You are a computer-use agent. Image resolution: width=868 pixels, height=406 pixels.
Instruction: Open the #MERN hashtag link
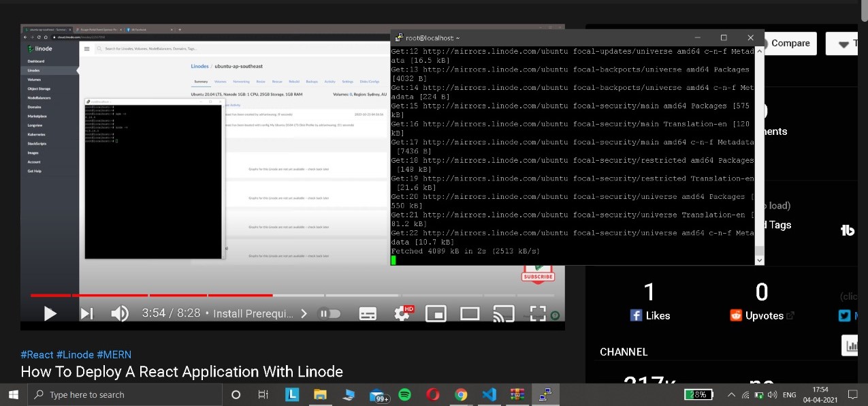tap(114, 355)
